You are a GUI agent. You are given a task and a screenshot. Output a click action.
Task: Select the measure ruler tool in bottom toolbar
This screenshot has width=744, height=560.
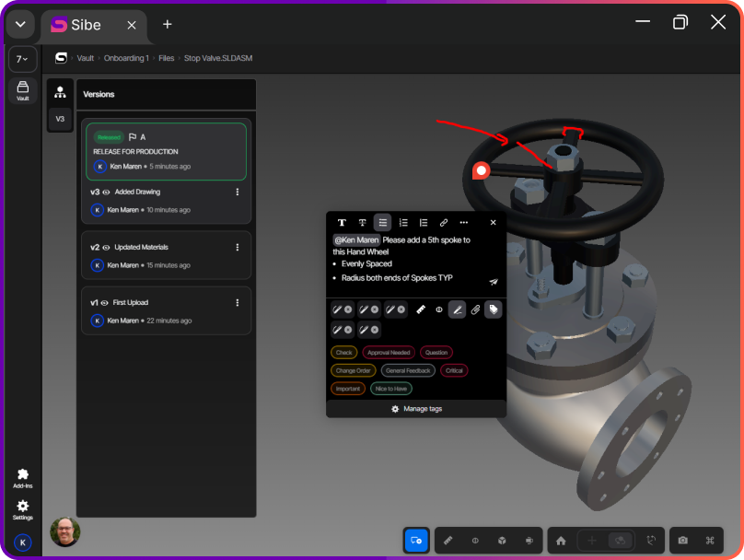click(448, 540)
